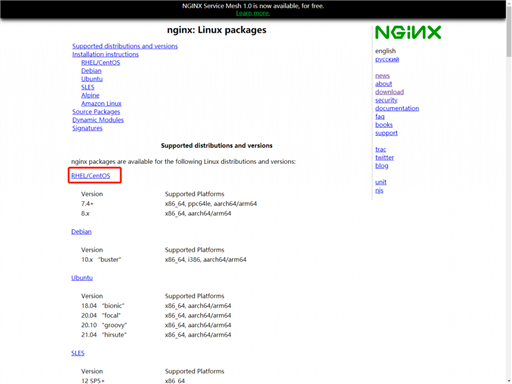Go to Amazon Linux in contents list
Viewport: 512px width, 384px height.
(101, 104)
